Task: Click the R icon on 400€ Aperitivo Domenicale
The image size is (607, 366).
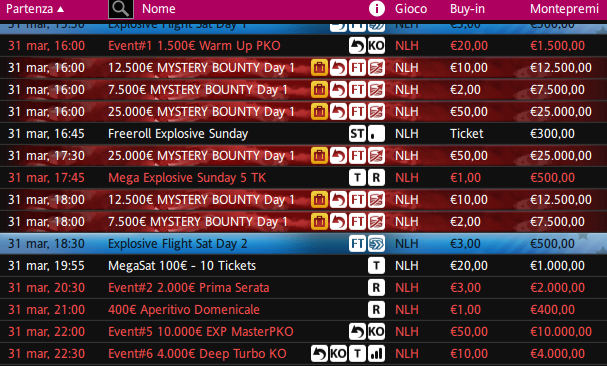Action: click(x=376, y=309)
